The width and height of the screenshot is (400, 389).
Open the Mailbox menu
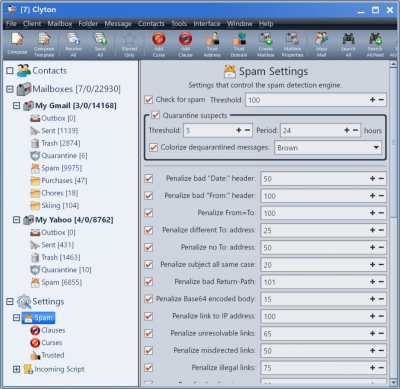pyautogui.click(x=60, y=24)
